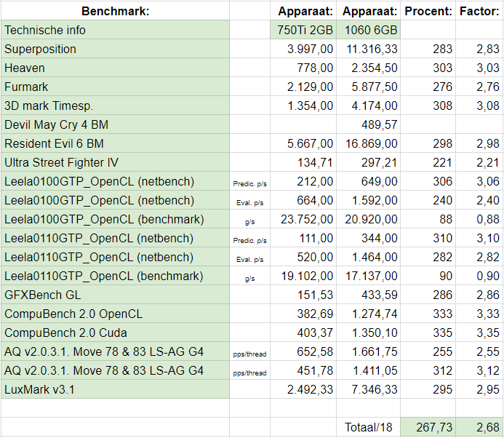Select the cell with 23.752,00
Screen dimensions: 504x438
coord(303,220)
